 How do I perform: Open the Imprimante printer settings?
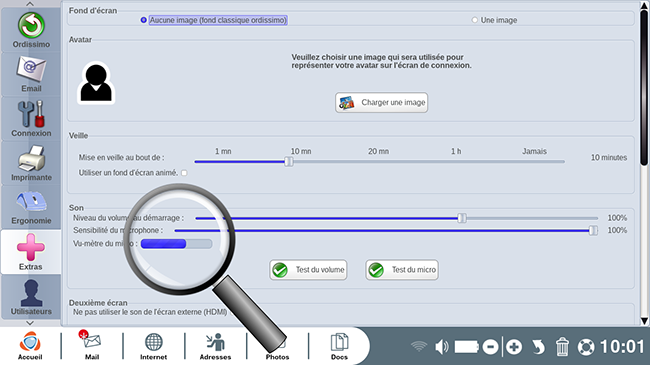coord(31,163)
